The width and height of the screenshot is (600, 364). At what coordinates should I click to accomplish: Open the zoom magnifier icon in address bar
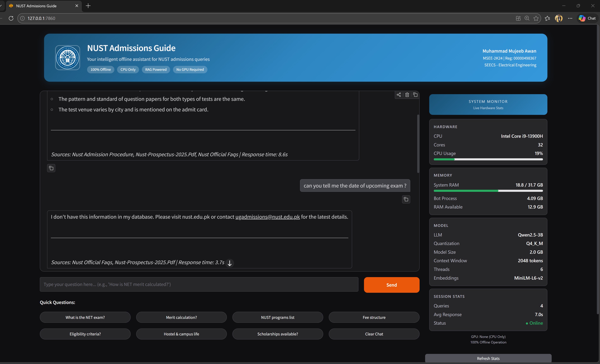[527, 18]
